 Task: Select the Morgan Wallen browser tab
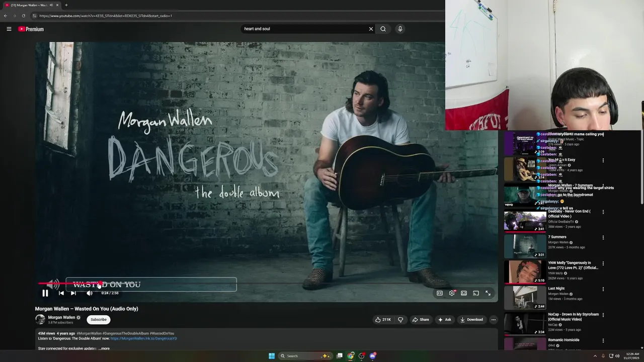31,5
